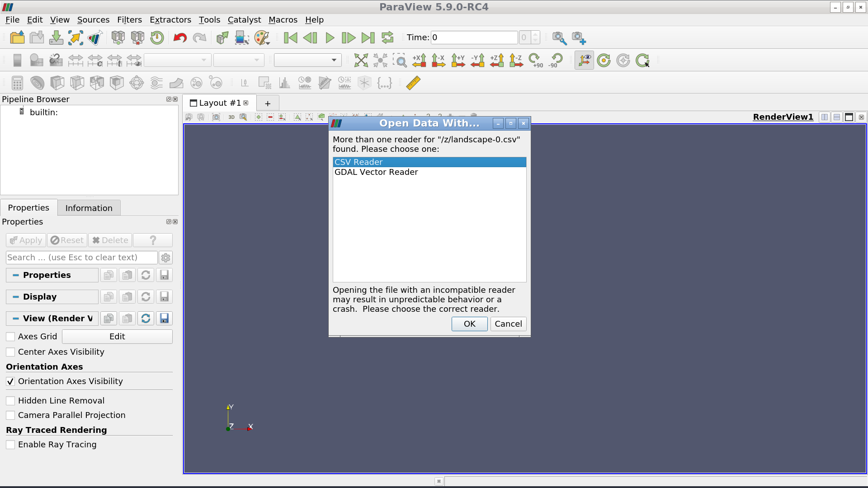Open the representation type dropdown
868x488 pixels.
coord(307,60)
